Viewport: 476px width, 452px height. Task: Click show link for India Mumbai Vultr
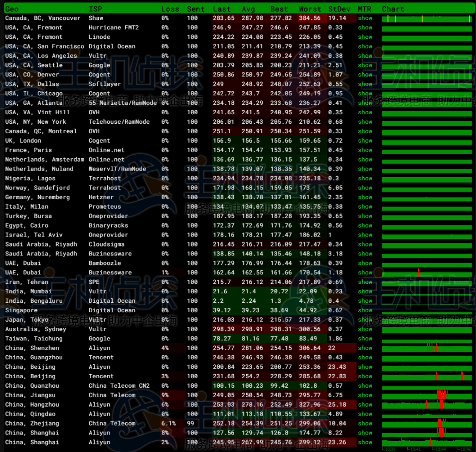pyautogui.click(x=365, y=291)
